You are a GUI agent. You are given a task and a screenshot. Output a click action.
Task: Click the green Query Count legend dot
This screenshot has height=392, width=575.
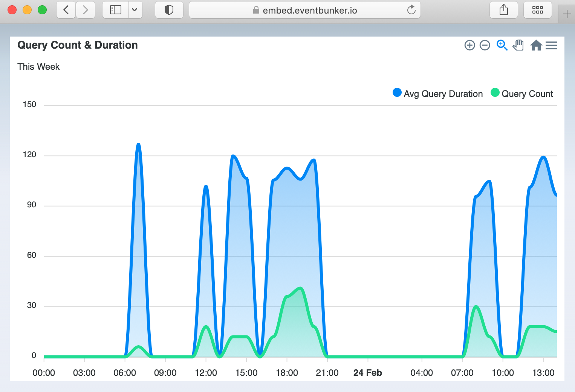coord(495,92)
